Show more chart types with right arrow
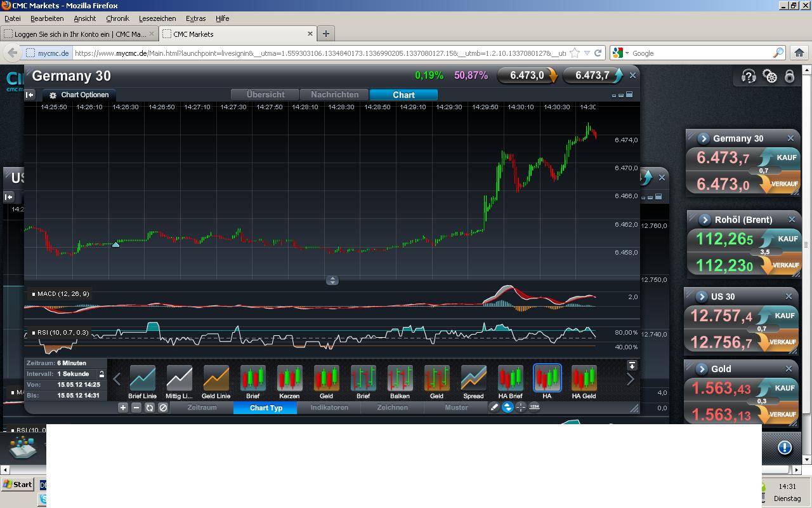 pos(630,379)
